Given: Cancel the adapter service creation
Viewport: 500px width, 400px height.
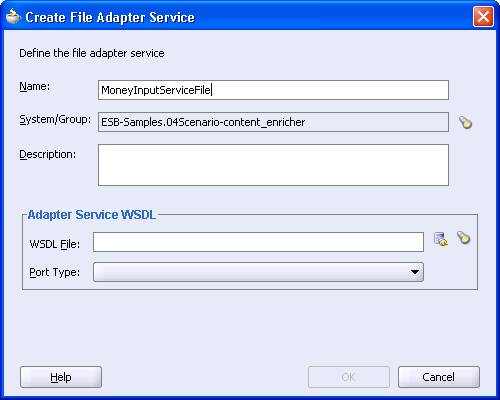Looking at the screenshot, I should click(439, 377).
